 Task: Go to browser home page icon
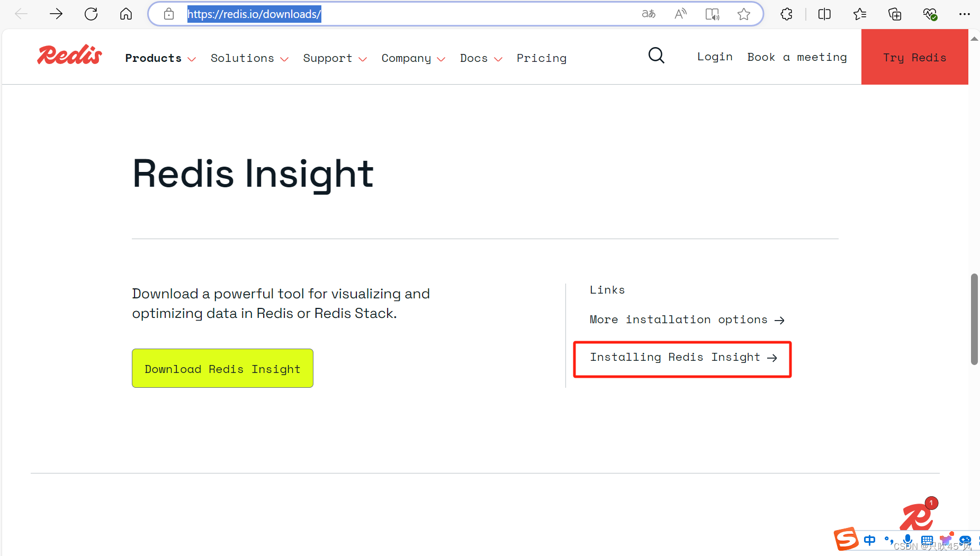(126, 14)
